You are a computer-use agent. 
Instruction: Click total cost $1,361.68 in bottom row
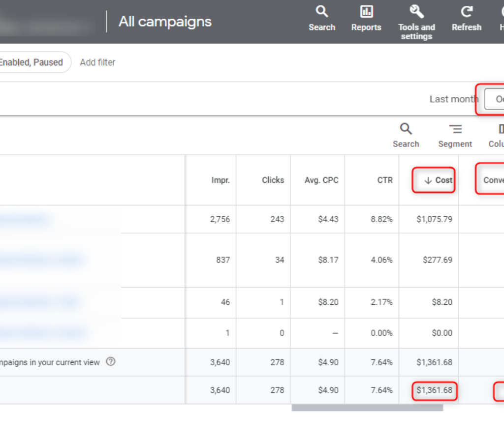pos(434,390)
